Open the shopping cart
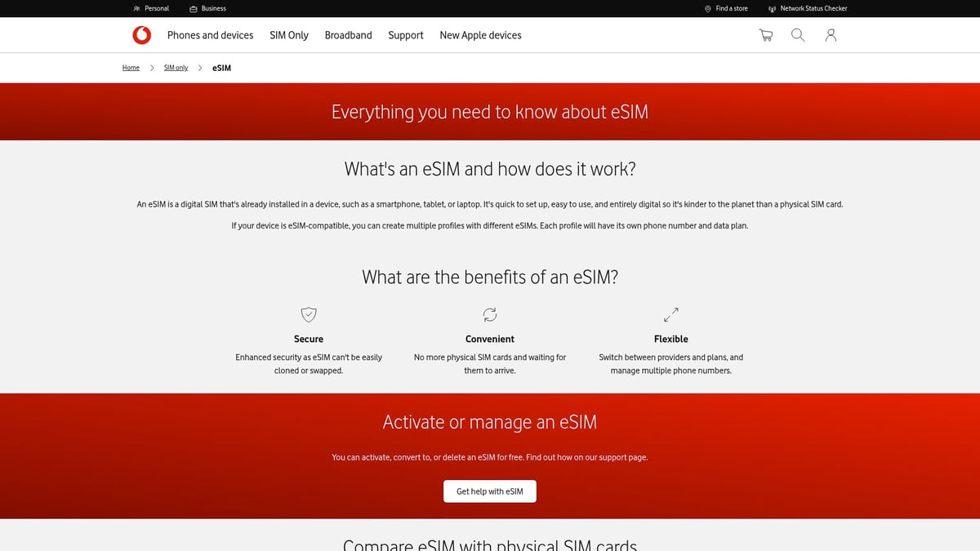The image size is (980, 551). point(765,35)
